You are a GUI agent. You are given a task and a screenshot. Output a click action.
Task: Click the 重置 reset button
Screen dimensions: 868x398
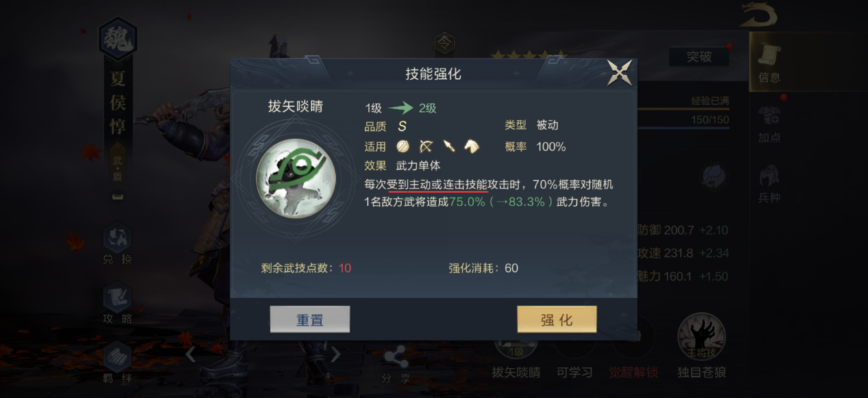tap(310, 320)
